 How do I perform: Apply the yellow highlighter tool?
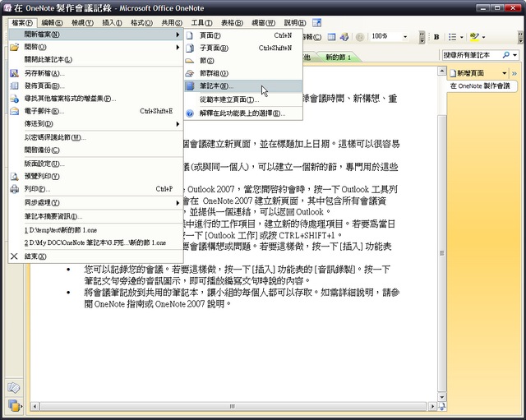[474, 37]
